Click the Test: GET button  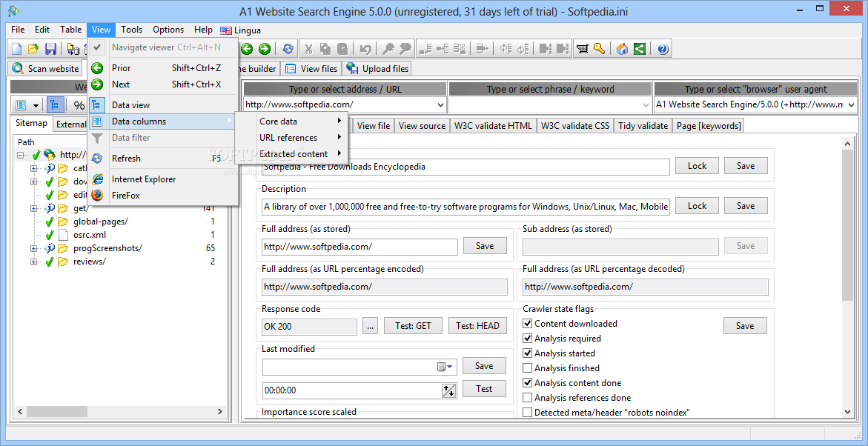point(413,326)
